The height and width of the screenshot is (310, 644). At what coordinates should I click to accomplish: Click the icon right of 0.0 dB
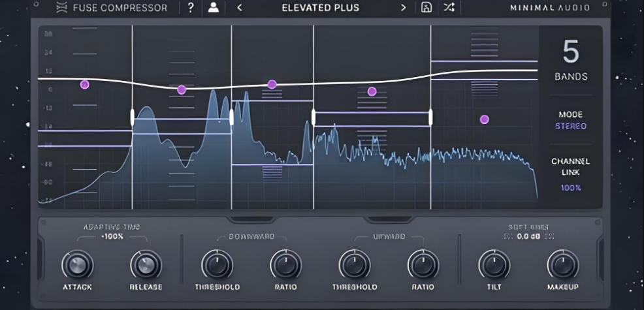[551, 236]
